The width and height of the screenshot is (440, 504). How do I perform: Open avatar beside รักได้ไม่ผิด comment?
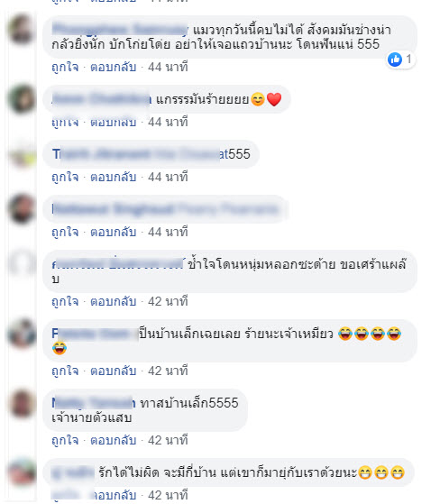22,472
